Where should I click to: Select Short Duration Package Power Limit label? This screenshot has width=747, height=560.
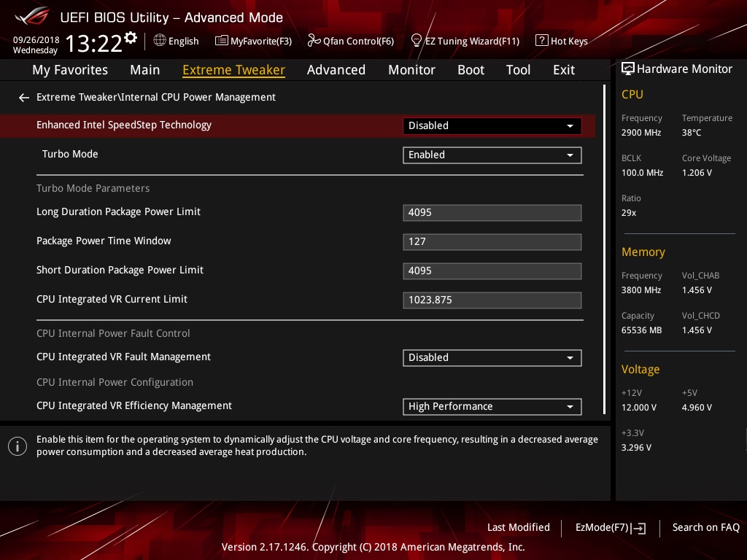pyautogui.click(x=120, y=270)
